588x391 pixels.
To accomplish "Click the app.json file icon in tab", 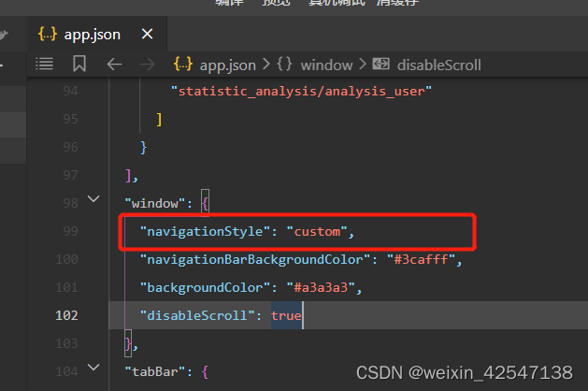I will pos(48,35).
